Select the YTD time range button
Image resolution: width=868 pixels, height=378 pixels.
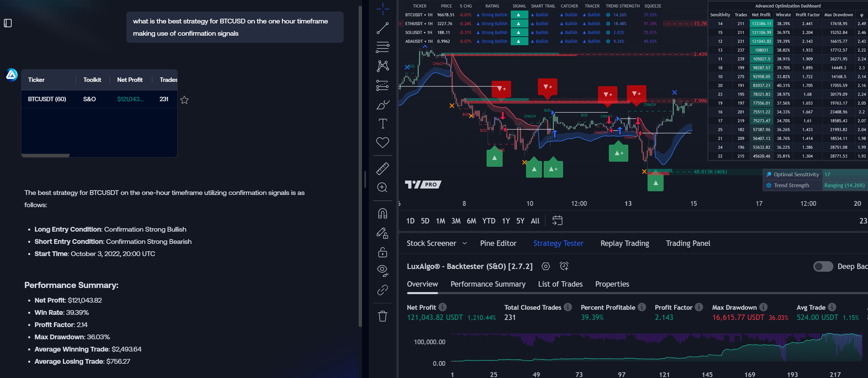pyautogui.click(x=489, y=221)
